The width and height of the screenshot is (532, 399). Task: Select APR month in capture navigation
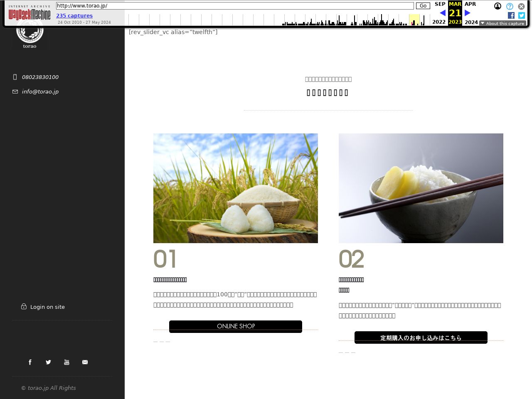coord(470,4)
